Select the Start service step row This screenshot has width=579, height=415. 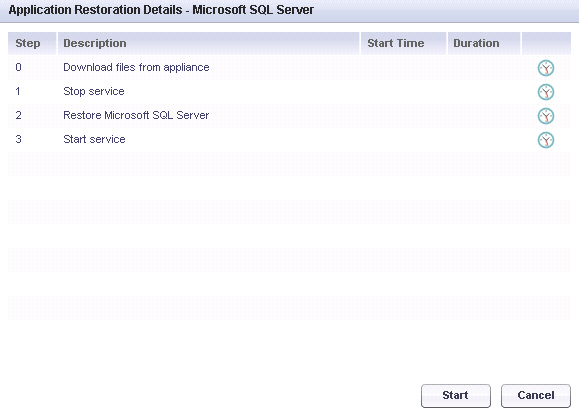pos(290,140)
